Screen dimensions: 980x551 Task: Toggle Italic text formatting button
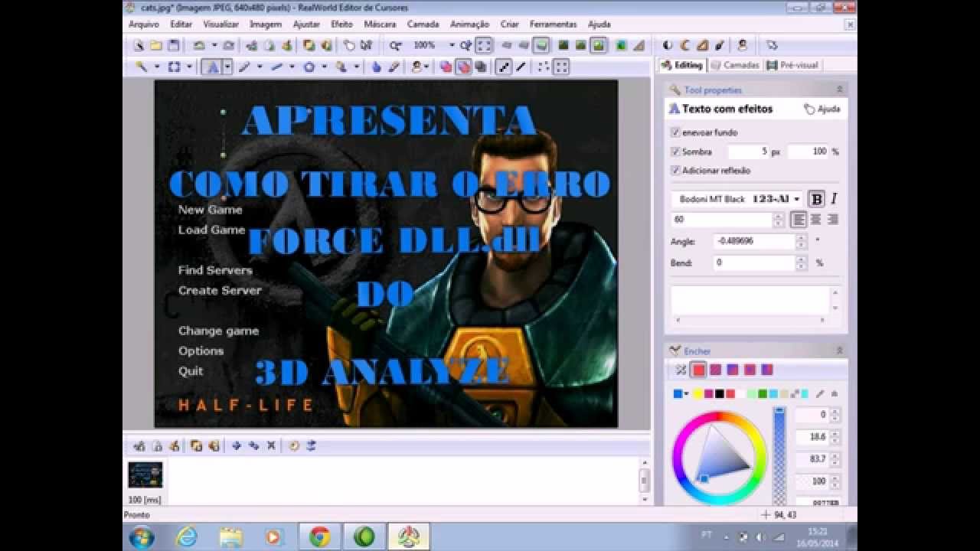coord(833,199)
